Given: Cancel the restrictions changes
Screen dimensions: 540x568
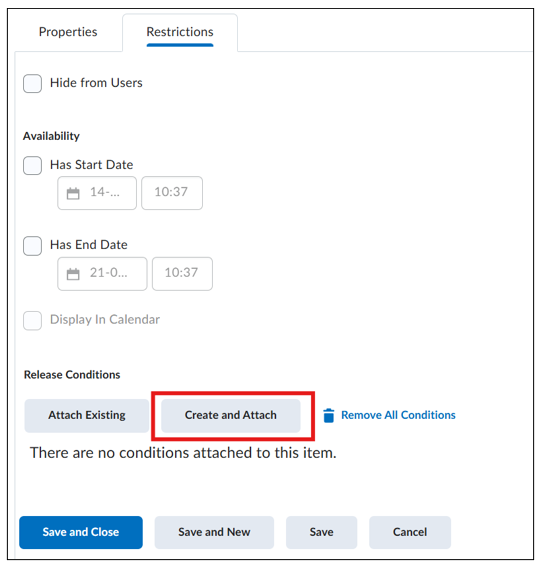Looking at the screenshot, I should 410,532.
